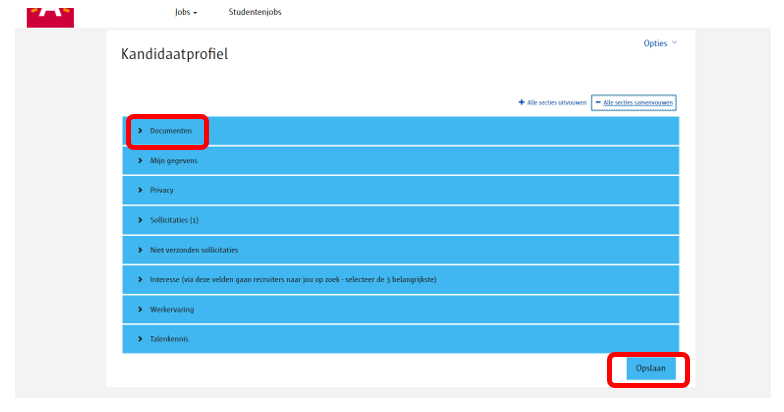
Task: Click the red logo in the header
Action: pyautogui.click(x=50, y=13)
